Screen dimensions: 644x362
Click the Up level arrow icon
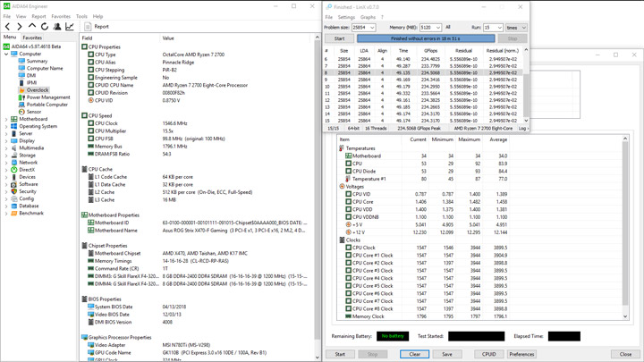click(33, 27)
